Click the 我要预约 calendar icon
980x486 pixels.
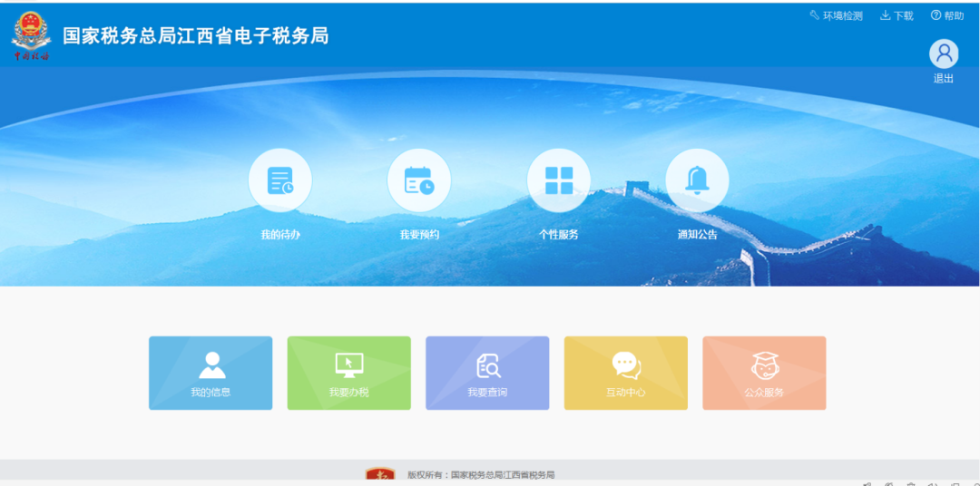coord(419,180)
